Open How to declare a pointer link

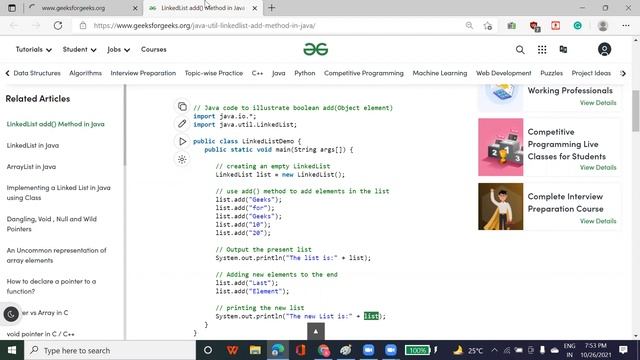51,286
